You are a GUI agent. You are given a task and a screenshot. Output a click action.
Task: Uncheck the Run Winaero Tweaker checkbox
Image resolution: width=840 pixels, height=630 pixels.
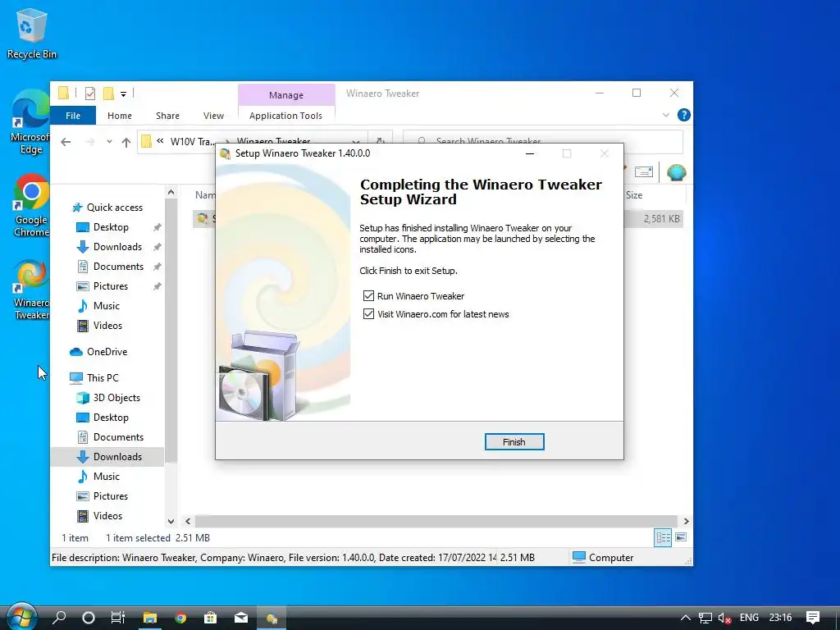tap(368, 295)
